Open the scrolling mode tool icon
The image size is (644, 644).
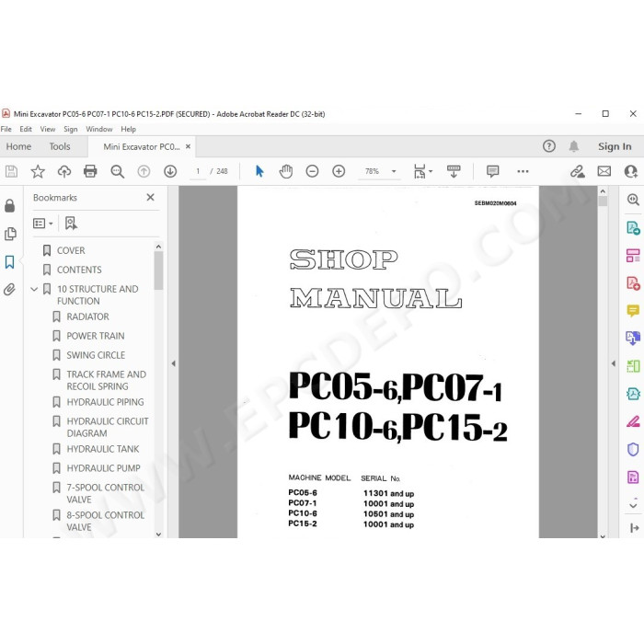pos(454,171)
